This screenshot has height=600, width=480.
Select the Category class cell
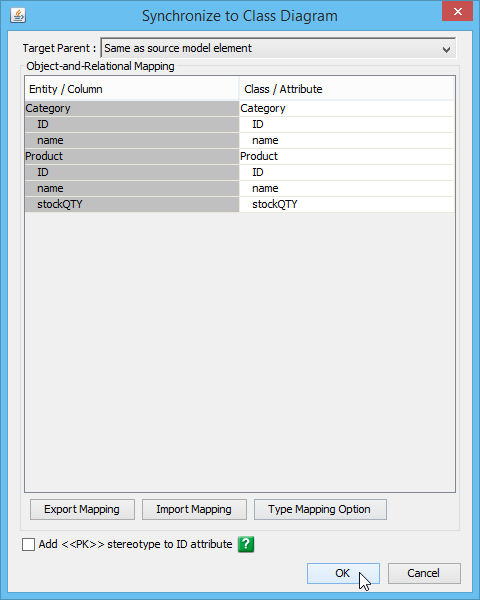(x=347, y=108)
